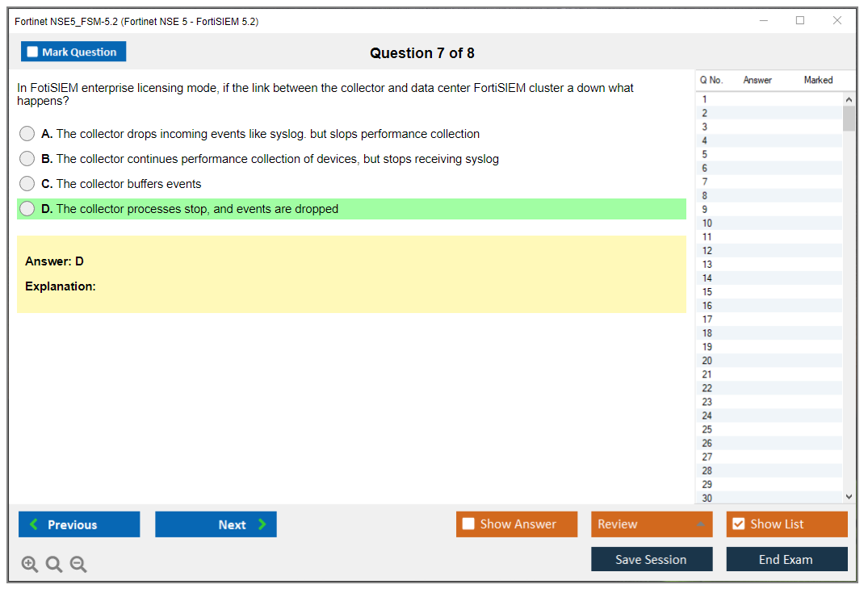868x593 pixels.
Task: Click the zoom in magnifier icon
Action: (30, 565)
